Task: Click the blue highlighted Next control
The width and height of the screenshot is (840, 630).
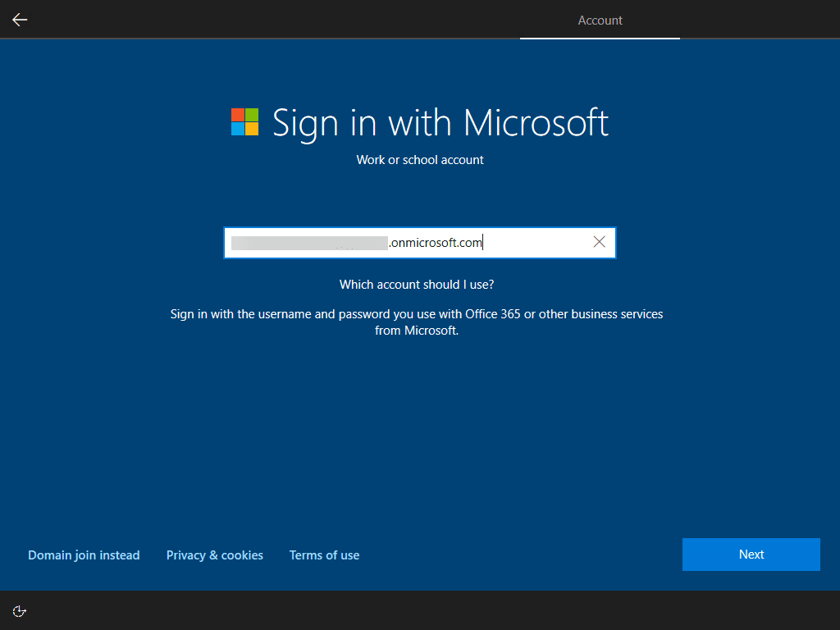Action: pyautogui.click(x=751, y=554)
